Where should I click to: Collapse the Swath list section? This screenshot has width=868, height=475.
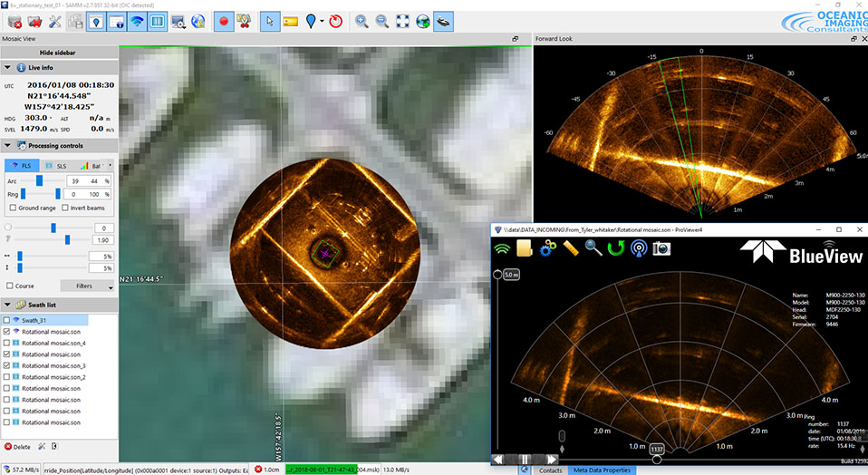7,305
